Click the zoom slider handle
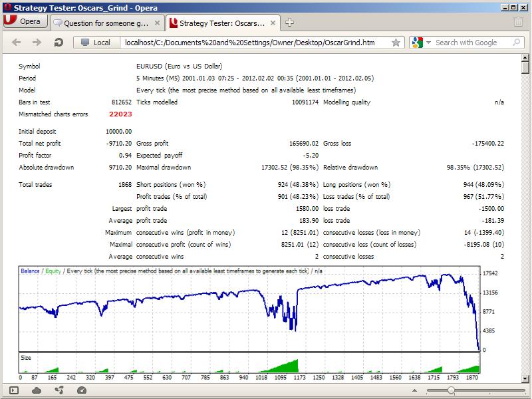Viewport: 532px width, 399px height. (451, 390)
